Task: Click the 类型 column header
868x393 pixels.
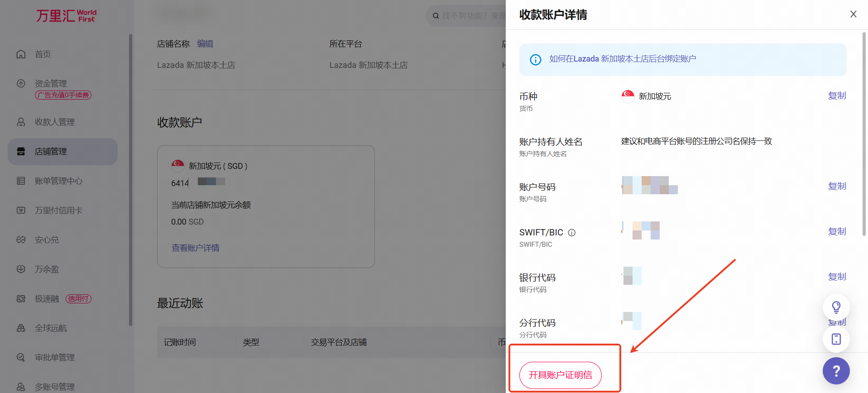Action: [251, 342]
